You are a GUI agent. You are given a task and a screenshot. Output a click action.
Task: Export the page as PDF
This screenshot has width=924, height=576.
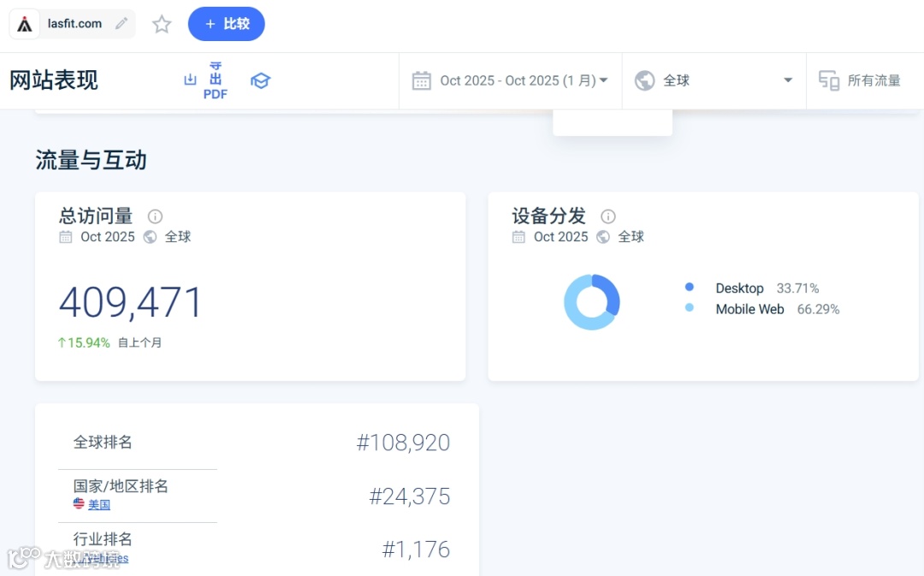point(215,80)
